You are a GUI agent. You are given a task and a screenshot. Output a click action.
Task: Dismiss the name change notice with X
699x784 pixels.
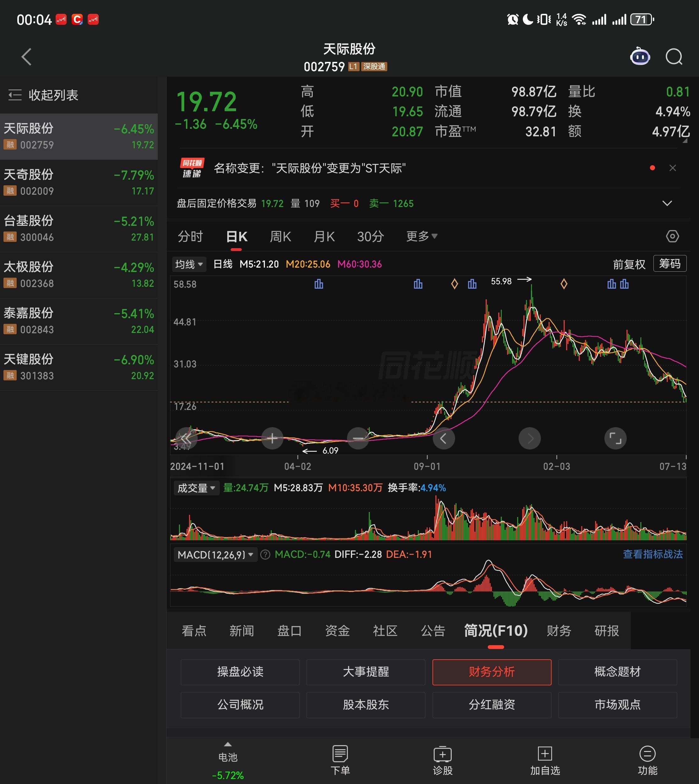click(673, 168)
